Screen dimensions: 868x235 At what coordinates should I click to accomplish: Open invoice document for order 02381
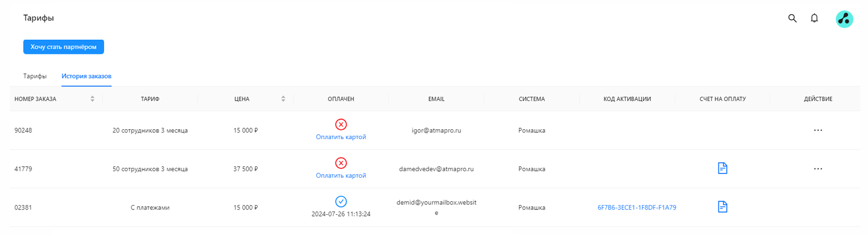tap(723, 207)
